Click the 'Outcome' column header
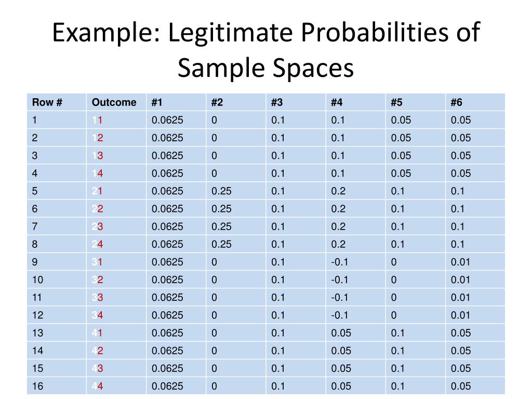The image size is (532, 399). pos(114,102)
